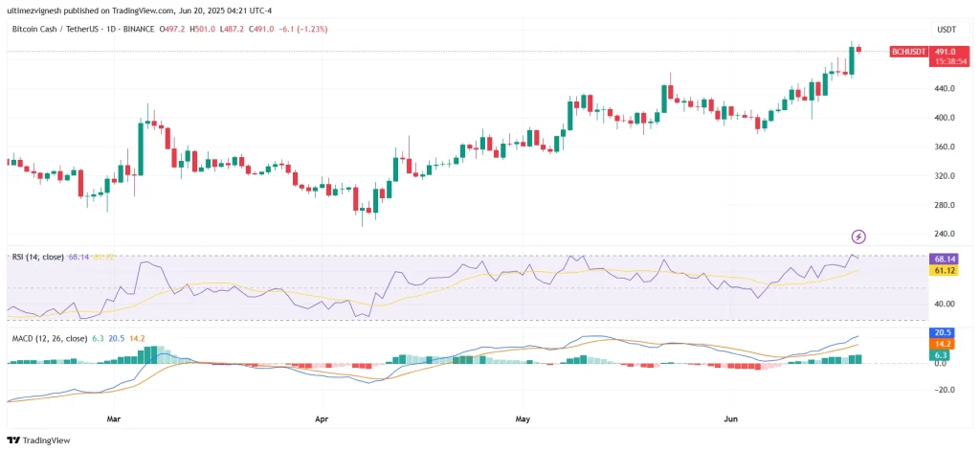Click the 0.0 label on the MACD axis
Image resolution: width=980 pixels, height=452 pixels.
click(942, 363)
